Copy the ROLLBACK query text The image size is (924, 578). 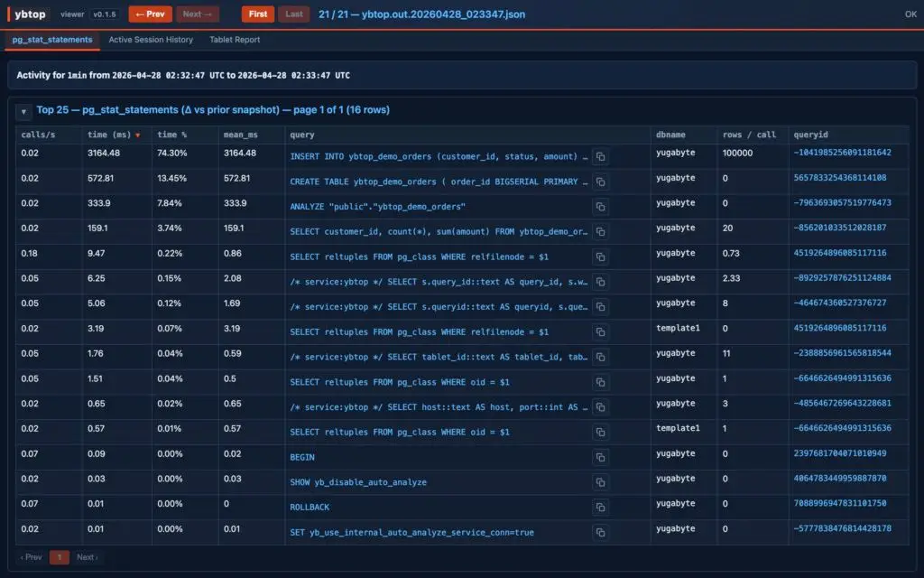601,508
